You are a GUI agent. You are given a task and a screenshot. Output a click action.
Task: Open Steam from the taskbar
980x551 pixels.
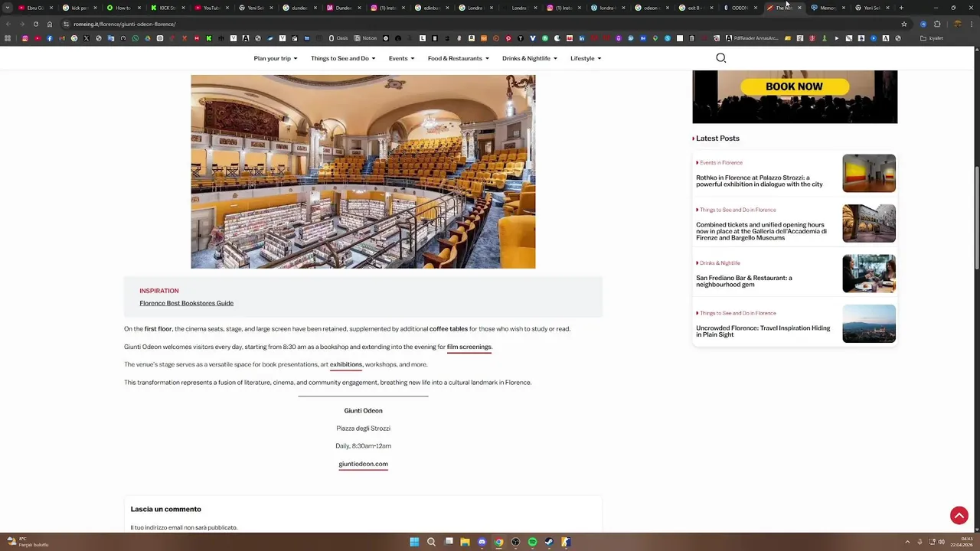[549, 542]
